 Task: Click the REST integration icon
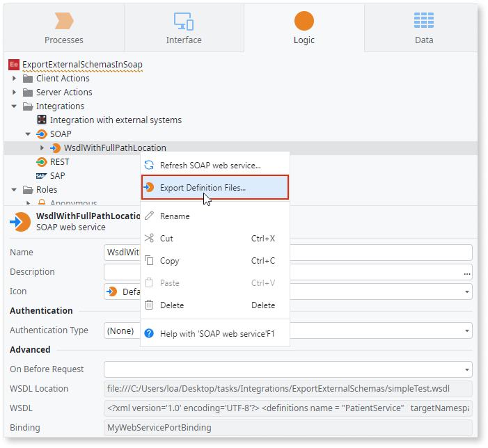pos(42,162)
